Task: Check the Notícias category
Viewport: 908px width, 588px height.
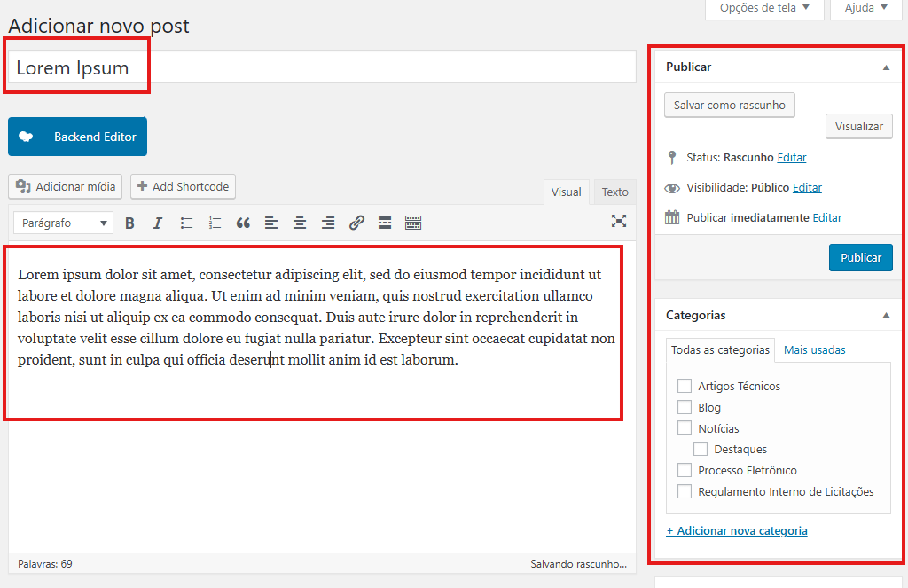Action: point(685,428)
